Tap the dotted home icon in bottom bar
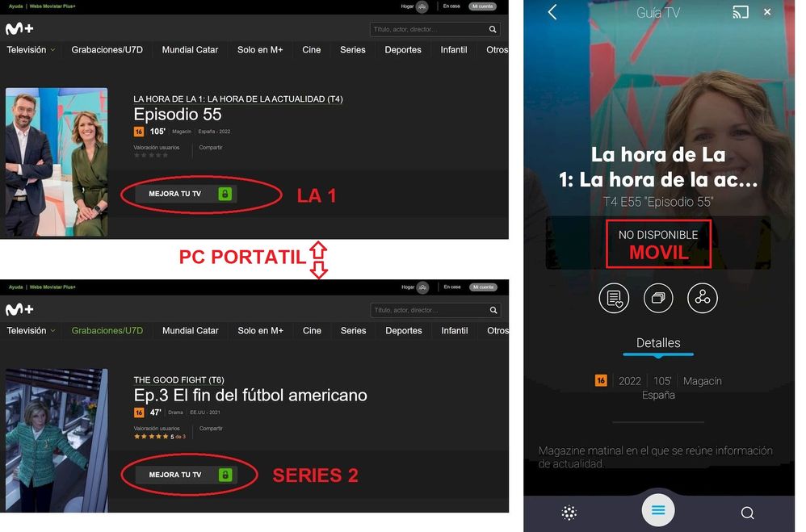806x532 pixels. (569, 513)
